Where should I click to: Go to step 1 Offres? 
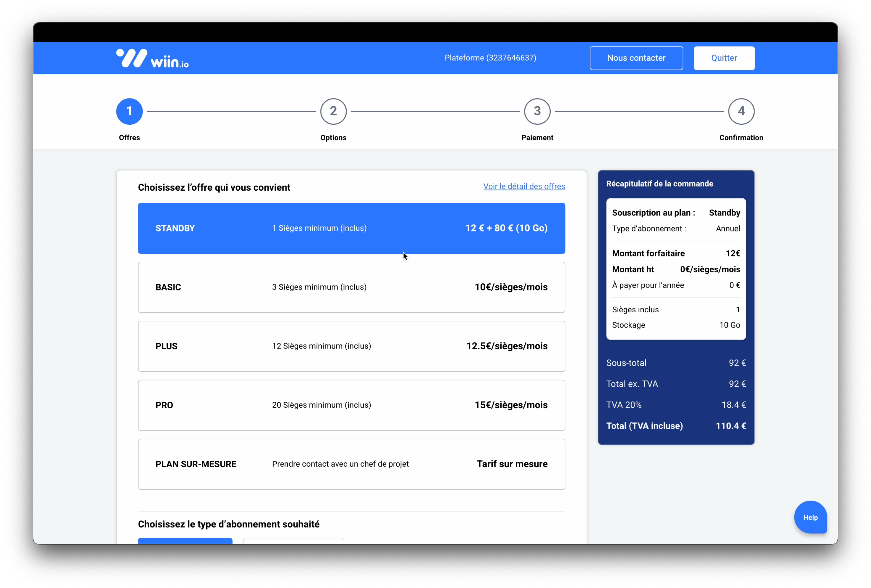coord(129,111)
